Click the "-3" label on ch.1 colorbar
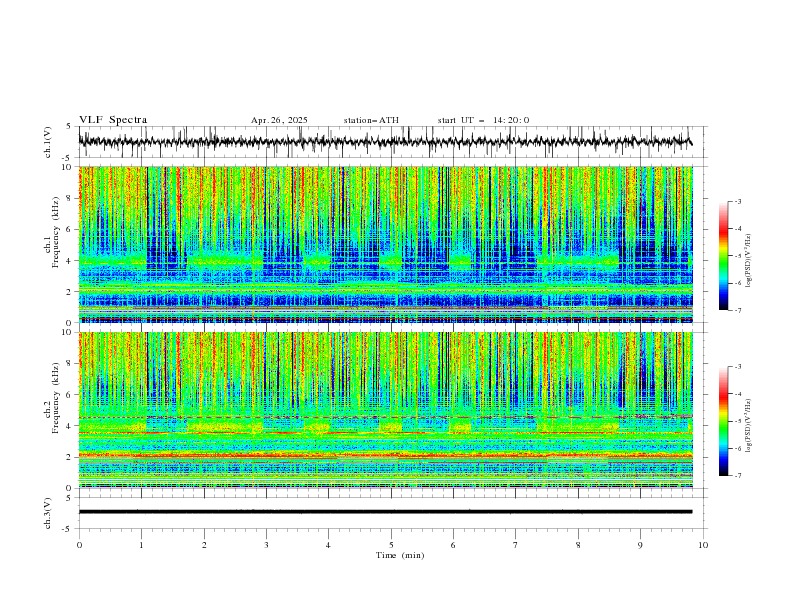The width and height of the screenshot is (792, 612). click(x=738, y=201)
